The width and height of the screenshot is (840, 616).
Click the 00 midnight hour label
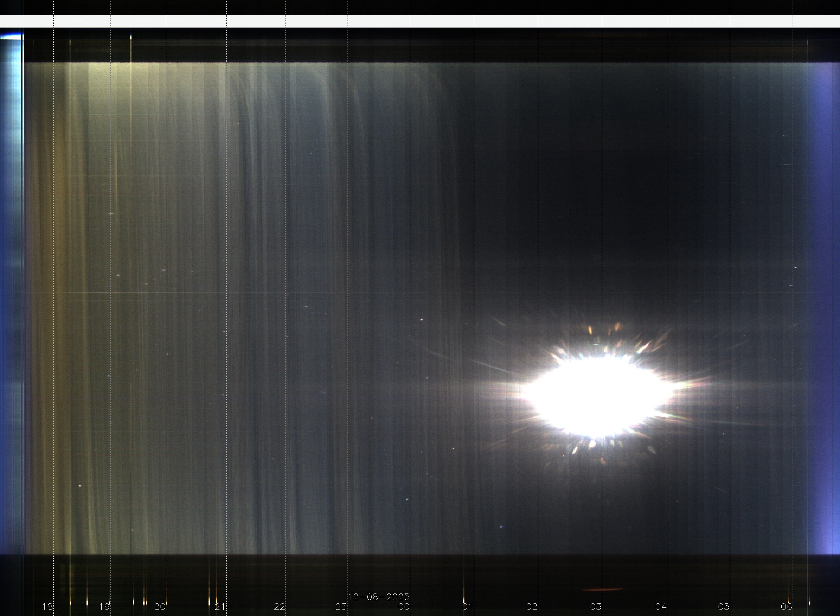(404, 607)
